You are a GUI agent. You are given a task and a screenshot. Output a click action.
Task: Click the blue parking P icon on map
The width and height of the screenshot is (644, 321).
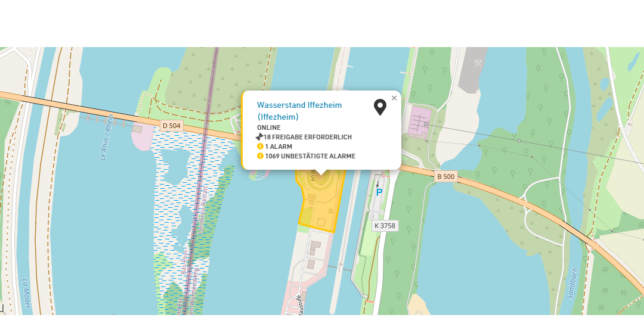tap(379, 193)
